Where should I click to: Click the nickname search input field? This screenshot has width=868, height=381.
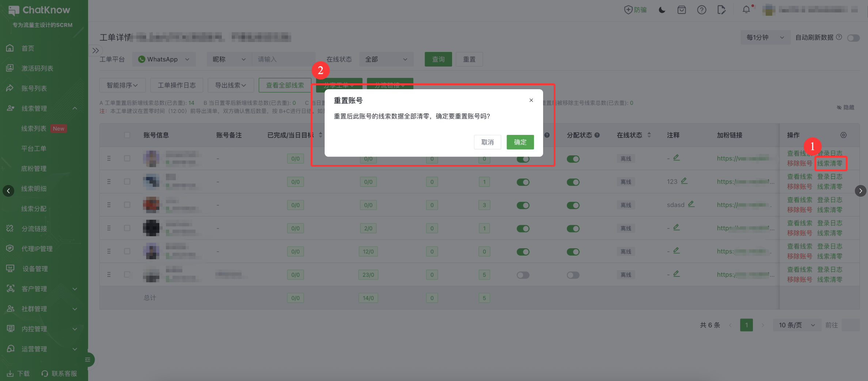(x=283, y=59)
